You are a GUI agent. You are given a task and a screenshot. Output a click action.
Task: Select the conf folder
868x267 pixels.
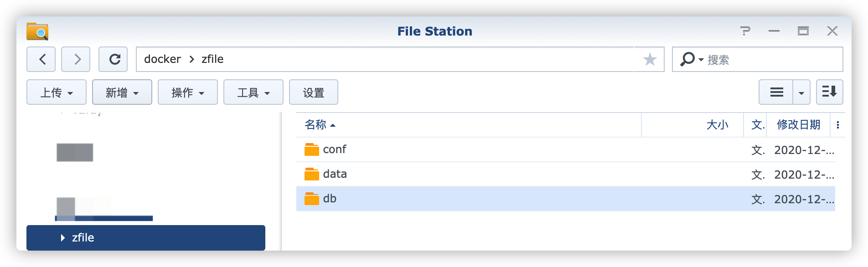335,149
